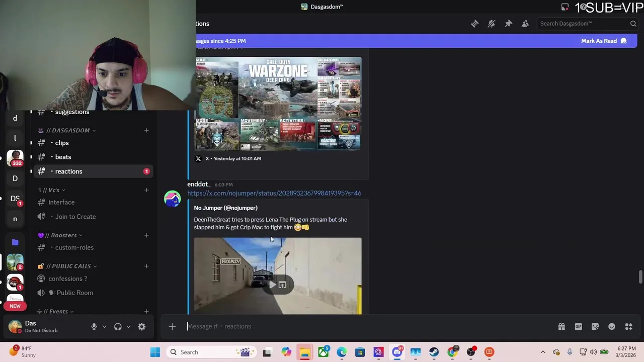Viewport: 644px width, 362px height.
Task: Select server with 332 badge
Action: [15, 158]
